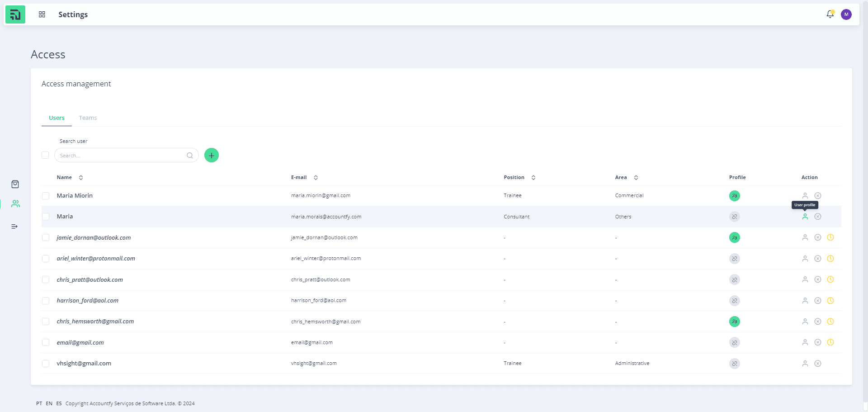Open green profile badge for chris_hemsworth

(735, 322)
